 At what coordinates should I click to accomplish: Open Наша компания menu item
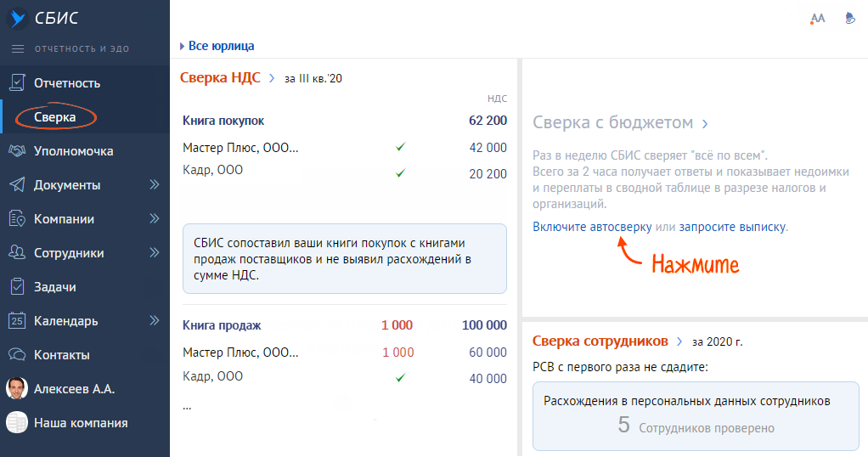81,423
